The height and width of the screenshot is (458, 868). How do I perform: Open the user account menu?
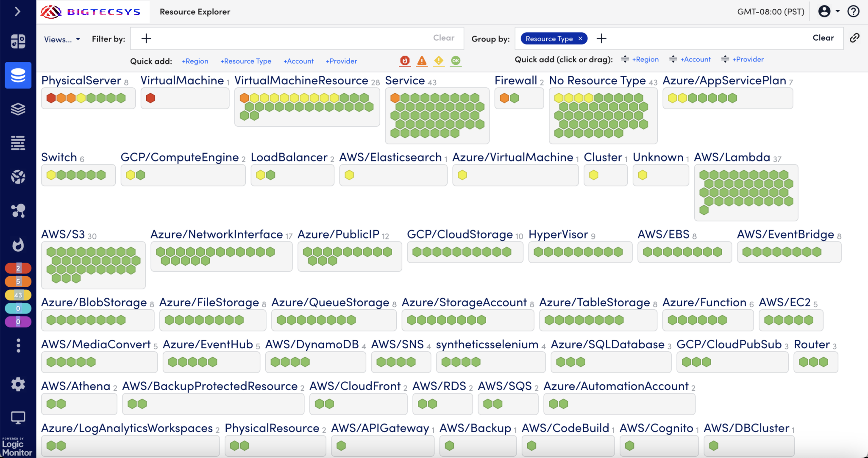[829, 11]
